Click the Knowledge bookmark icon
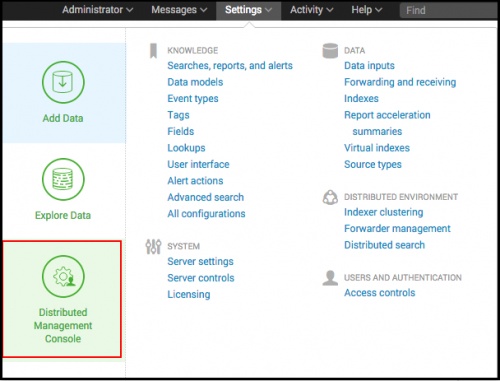Screen dimensions: 500x381 point(153,51)
